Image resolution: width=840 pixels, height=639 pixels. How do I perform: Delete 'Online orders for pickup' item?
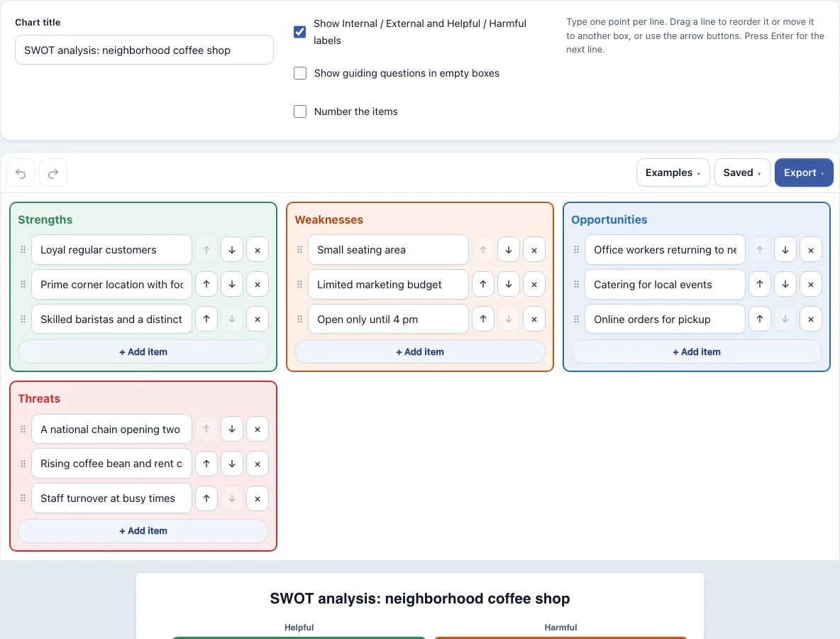click(x=811, y=319)
